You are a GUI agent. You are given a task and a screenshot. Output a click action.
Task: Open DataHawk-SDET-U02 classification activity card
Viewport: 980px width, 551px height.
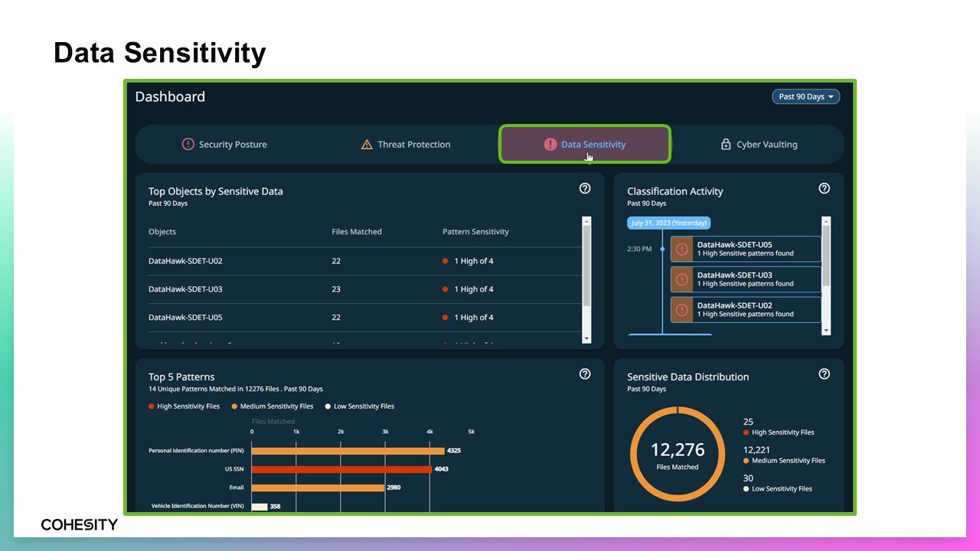pos(746,310)
